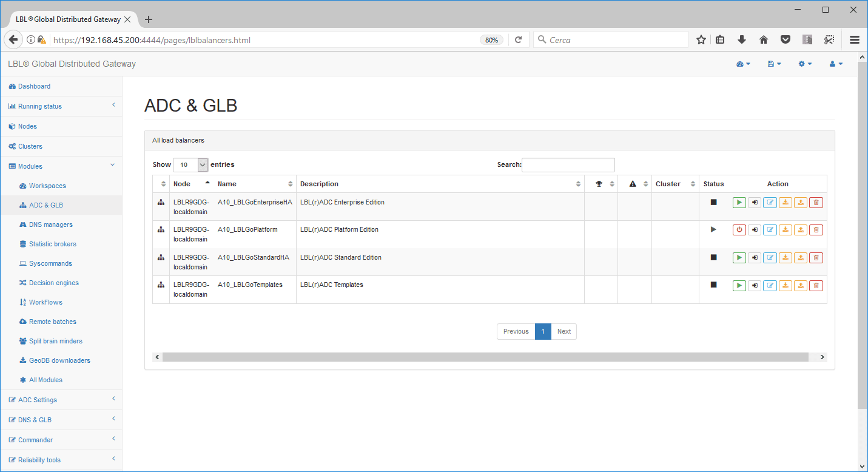Image resolution: width=868 pixels, height=472 pixels.
Task: Stop A10_LBLGoPlatform using red power icon
Action: (739, 230)
